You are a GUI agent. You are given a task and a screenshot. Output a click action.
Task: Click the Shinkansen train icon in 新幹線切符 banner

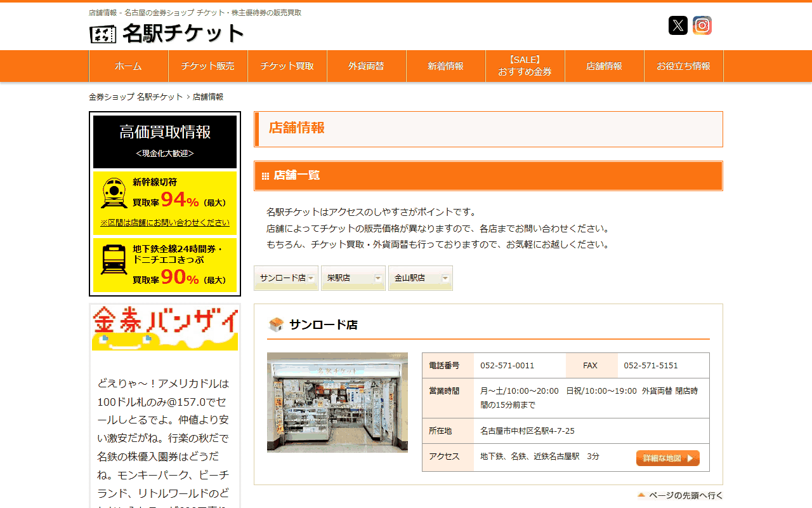point(114,193)
